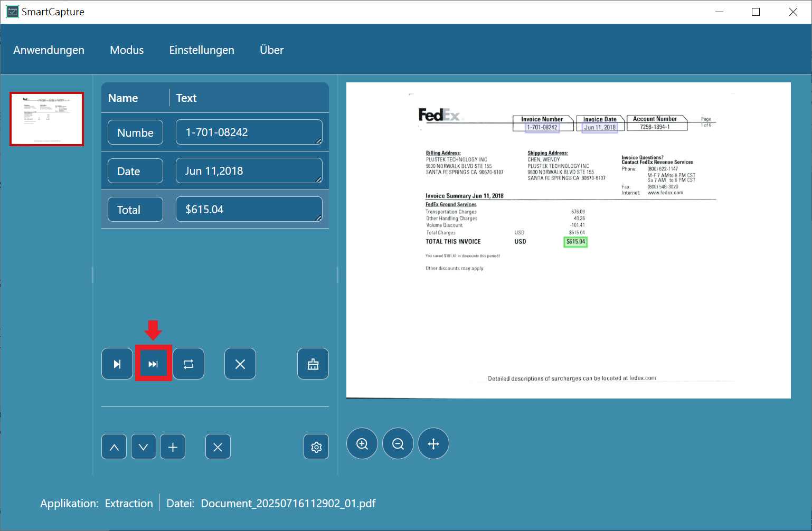Viewport: 812px width, 531px height.
Task: Open the Über menu
Action: (x=272, y=50)
